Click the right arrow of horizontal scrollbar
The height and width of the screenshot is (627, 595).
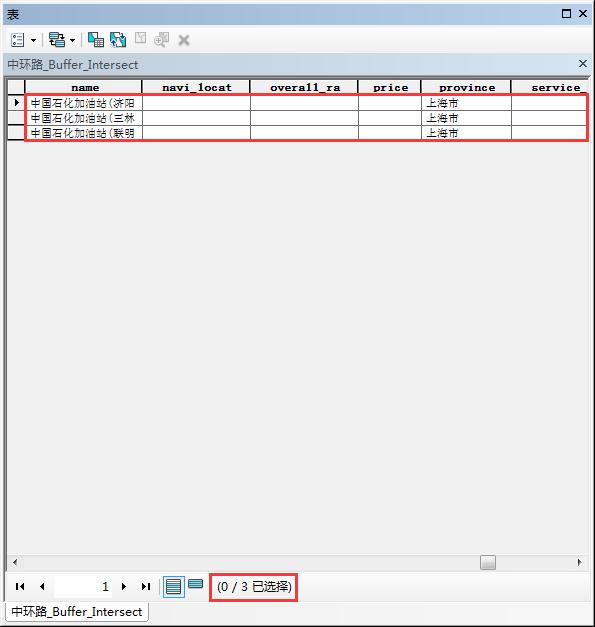click(579, 562)
